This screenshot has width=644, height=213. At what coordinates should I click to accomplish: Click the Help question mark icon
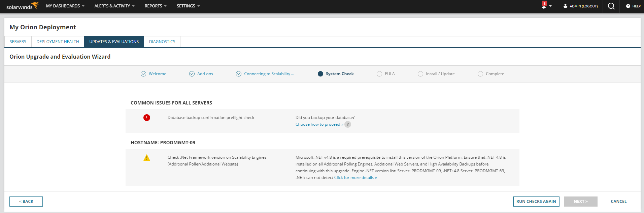pos(628,6)
